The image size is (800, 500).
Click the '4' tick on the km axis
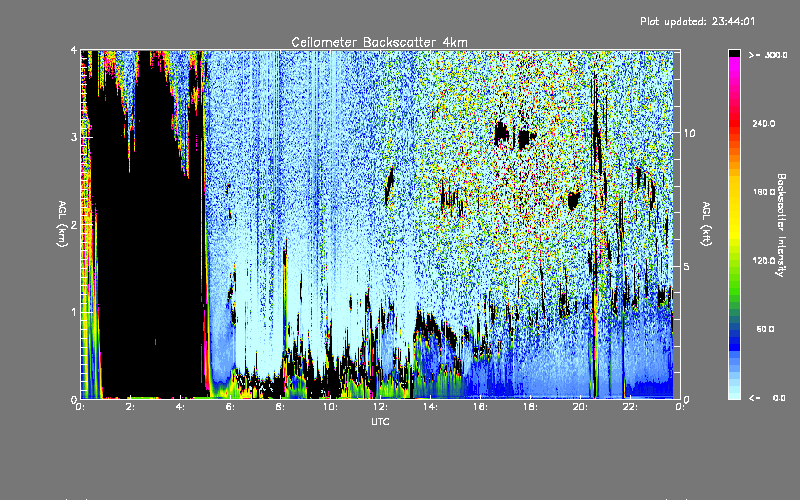coord(74,50)
